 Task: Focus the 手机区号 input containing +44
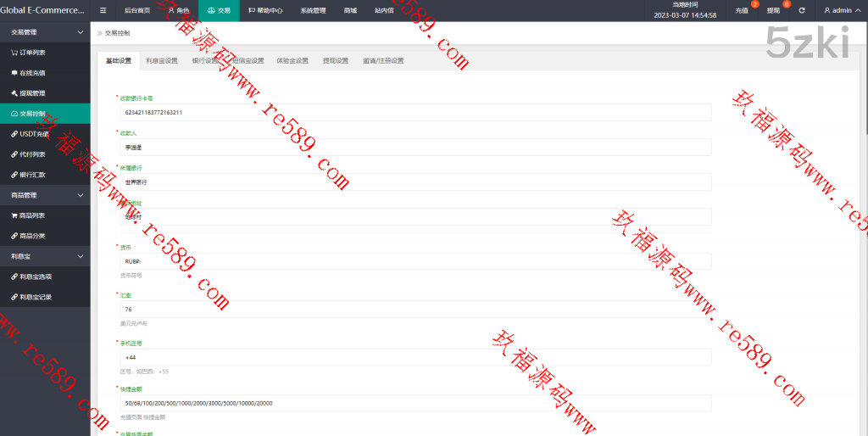[415, 357]
